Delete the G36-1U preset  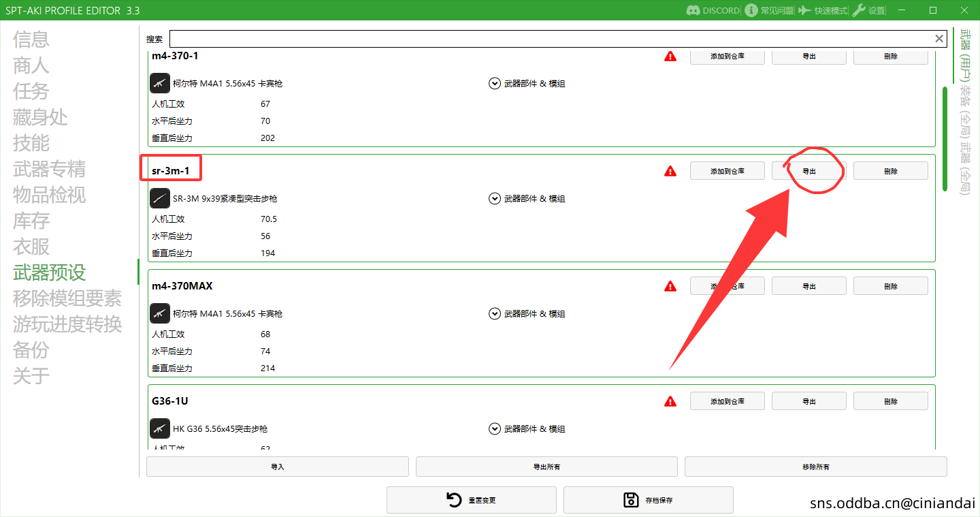pos(891,401)
